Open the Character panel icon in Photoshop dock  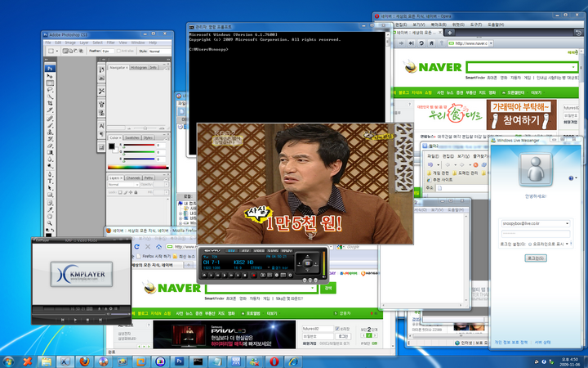101,125
